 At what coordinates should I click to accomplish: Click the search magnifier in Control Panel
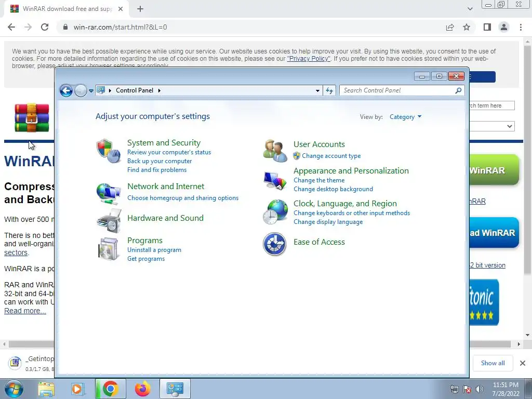[x=458, y=90]
